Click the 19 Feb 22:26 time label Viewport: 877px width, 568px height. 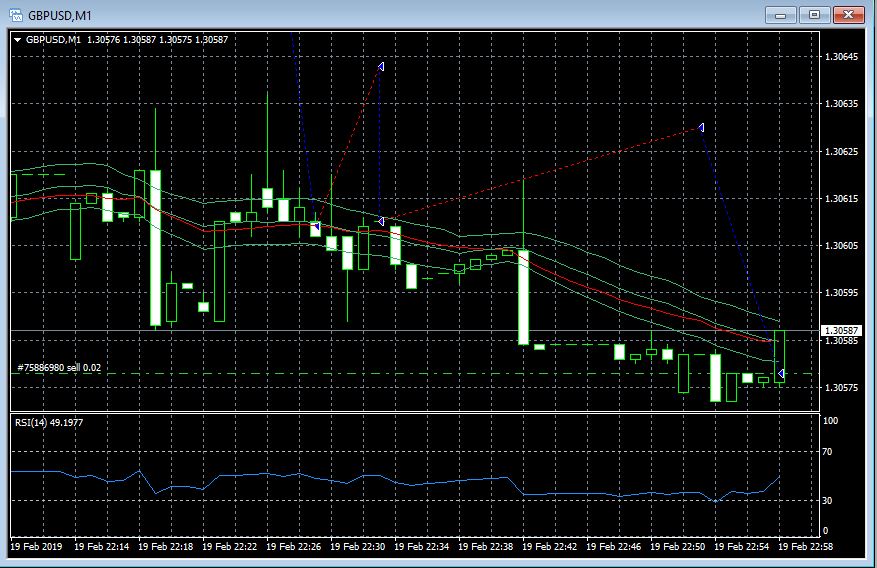pos(294,546)
